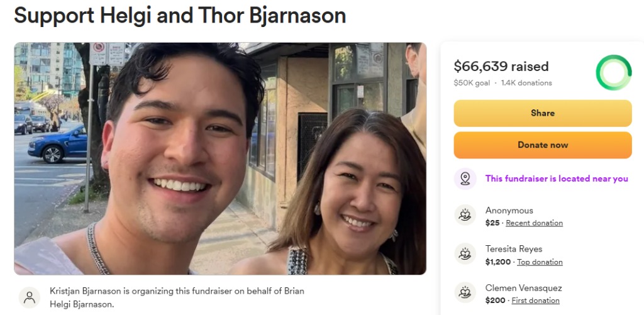Click the donation icon beside Clemen Venasquez
The image size is (644, 315).
(465, 292)
